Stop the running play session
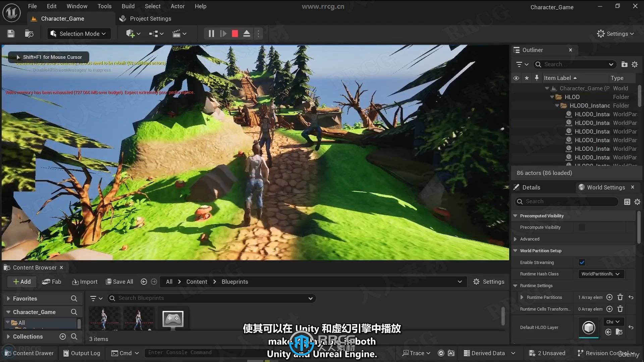 click(x=235, y=34)
